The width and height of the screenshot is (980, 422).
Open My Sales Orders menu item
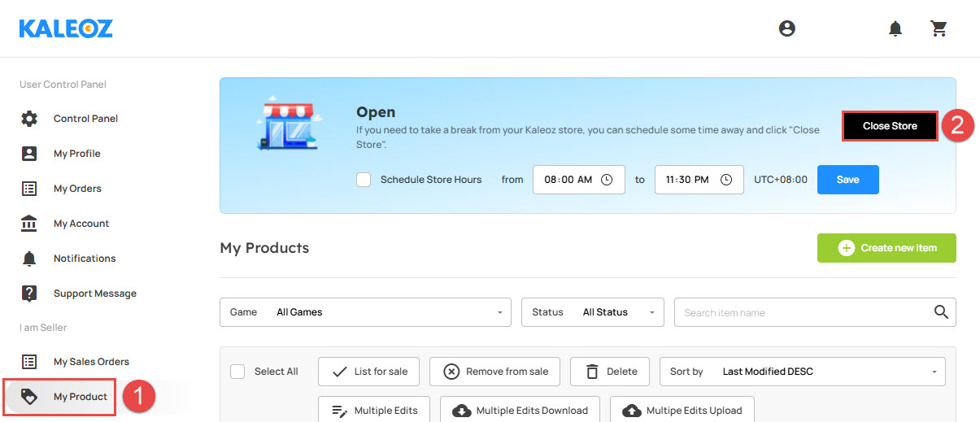coord(91,362)
